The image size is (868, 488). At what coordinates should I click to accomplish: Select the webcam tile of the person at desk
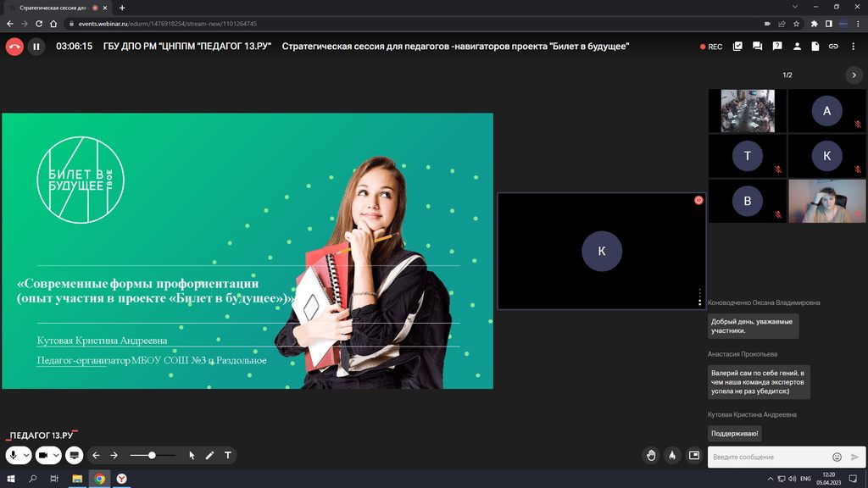click(826, 201)
